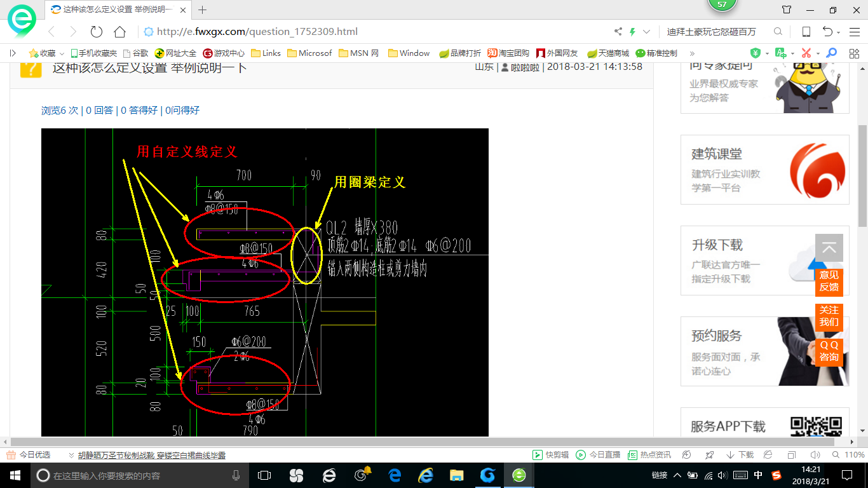The width and height of the screenshot is (868, 488).
Task: Click the asker name 啦啦啦
Action: pyautogui.click(x=525, y=66)
